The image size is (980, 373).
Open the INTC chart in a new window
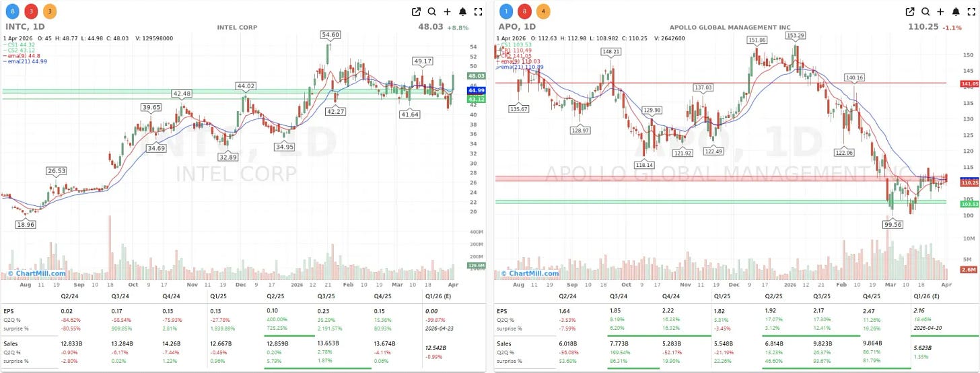(416, 11)
